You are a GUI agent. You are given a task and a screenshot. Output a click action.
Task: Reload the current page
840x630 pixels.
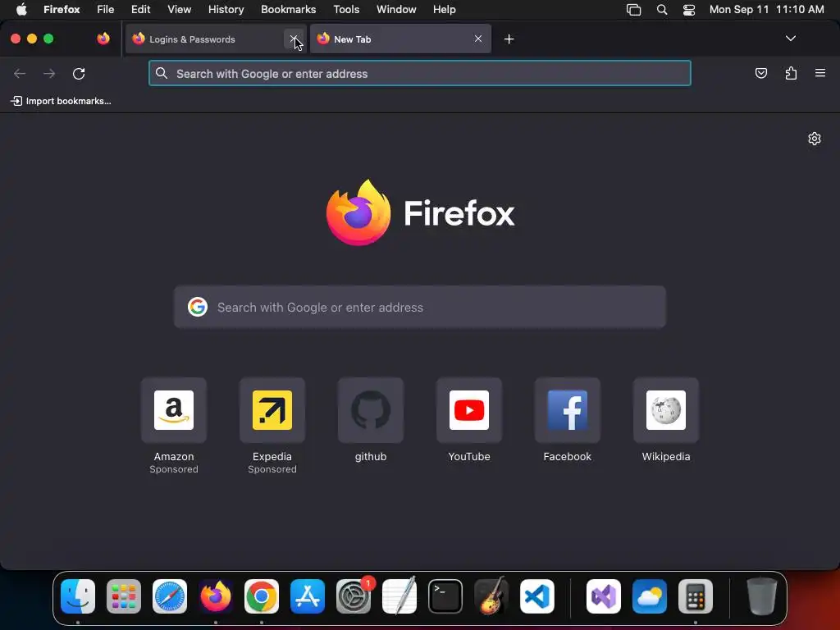pyautogui.click(x=79, y=73)
